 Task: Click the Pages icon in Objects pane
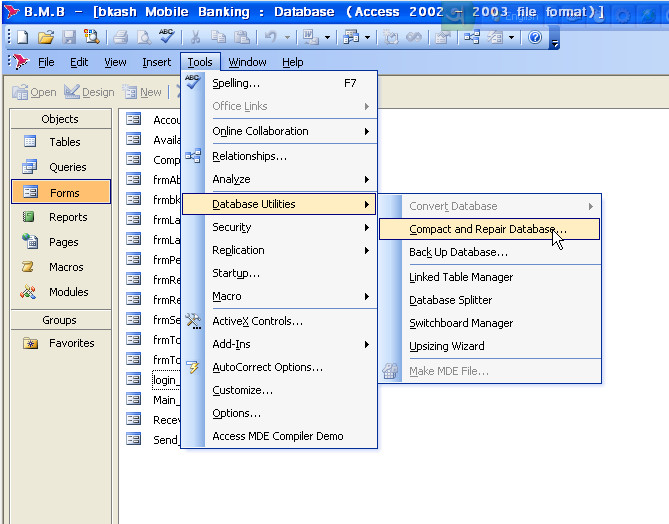pyautogui.click(x=30, y=242)
